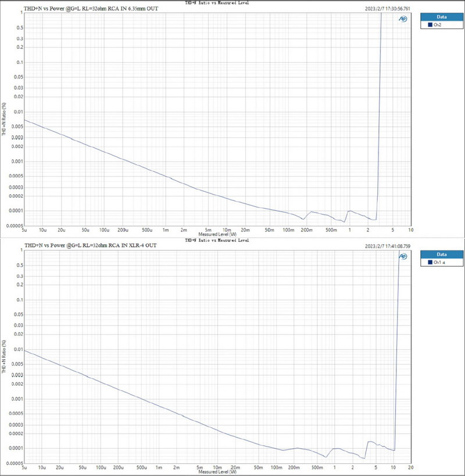Select the Ch1-4 legend entry label
The width and height of the screenshot is (465, 476).
(439, 263)
